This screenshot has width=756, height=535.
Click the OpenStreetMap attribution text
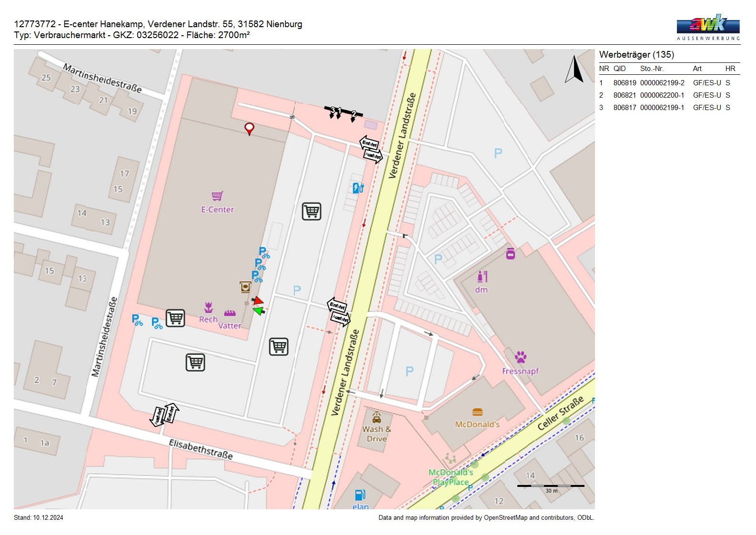coord(486,518)
